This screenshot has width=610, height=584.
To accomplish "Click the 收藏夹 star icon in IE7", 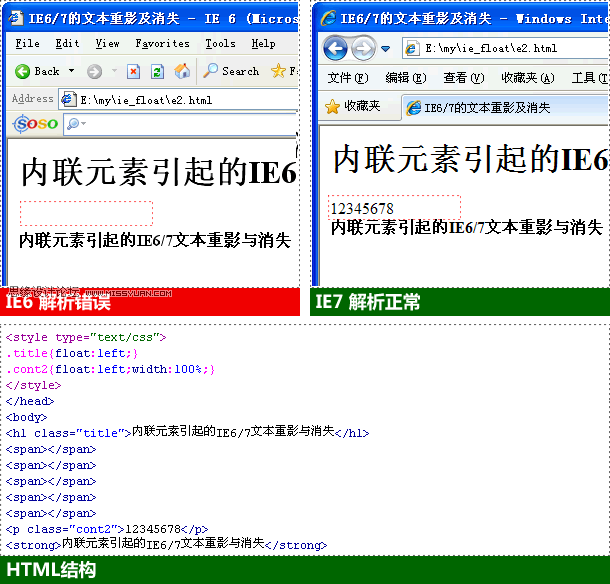I will point(332,106).
